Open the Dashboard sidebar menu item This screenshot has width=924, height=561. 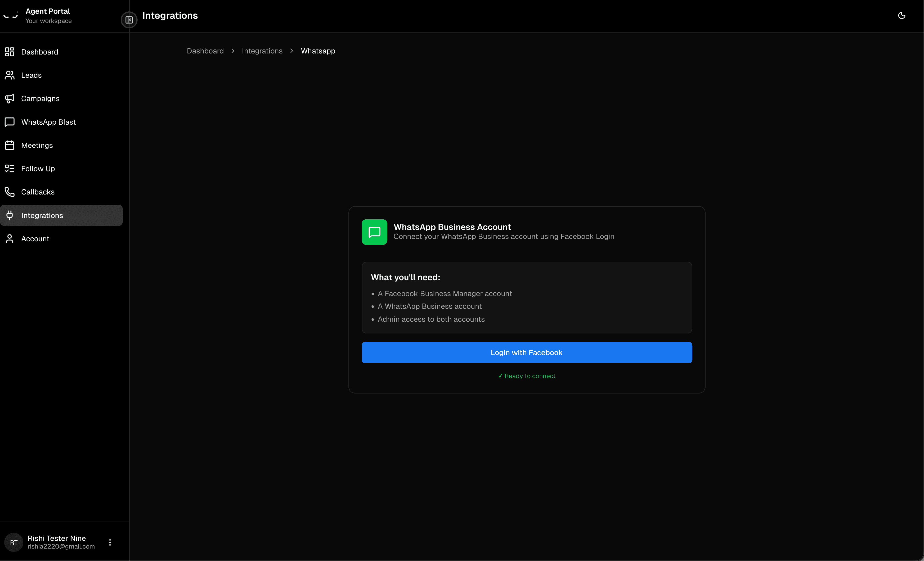(x=61, y=52)
